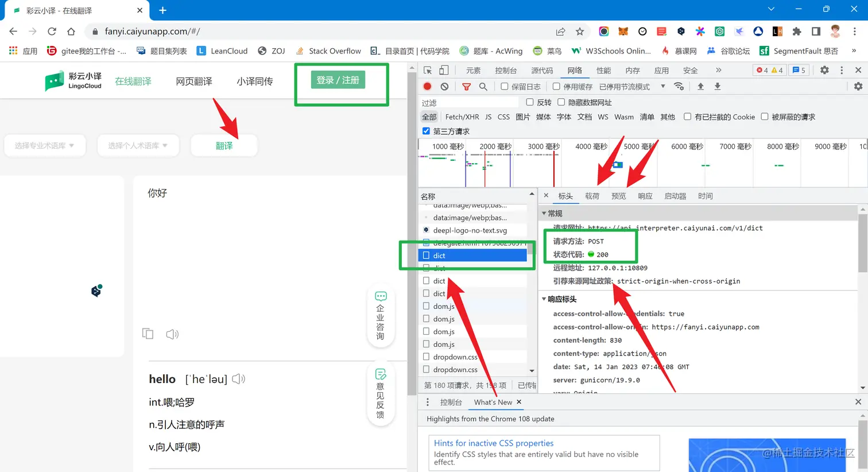Go to 网页翻译 page
Image resolution: width=868 pixels, height=472 pixels.
coord(194,82)
